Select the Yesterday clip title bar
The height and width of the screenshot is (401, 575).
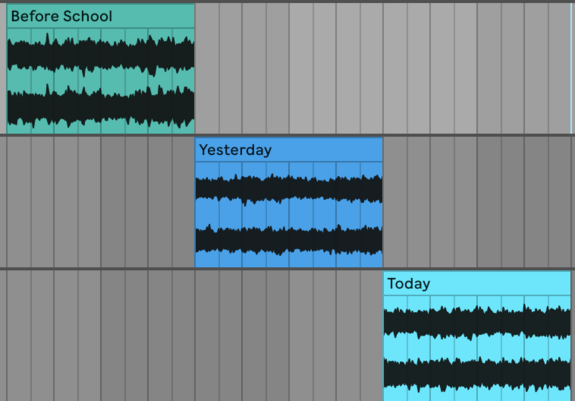[x=289, y=150]
